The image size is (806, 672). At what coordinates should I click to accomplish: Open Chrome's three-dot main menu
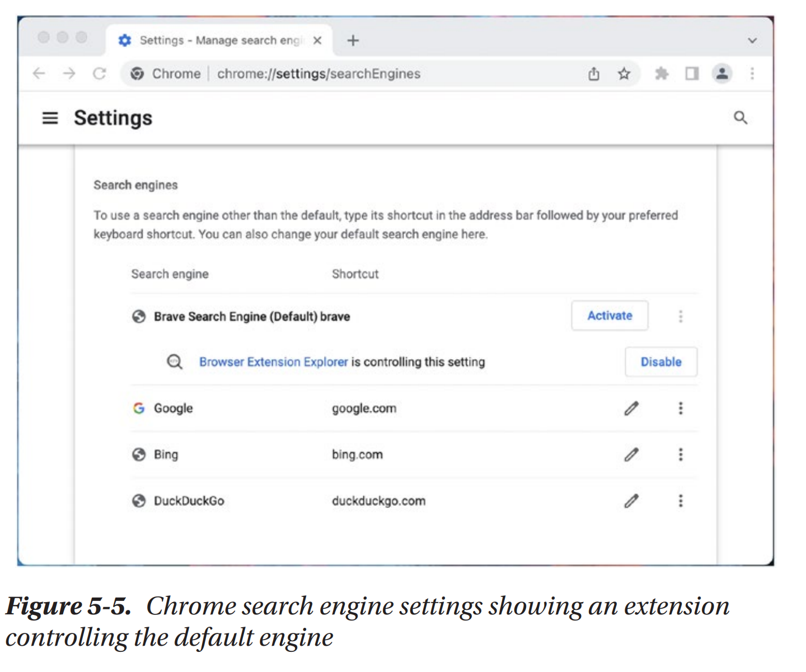[752, 74]
